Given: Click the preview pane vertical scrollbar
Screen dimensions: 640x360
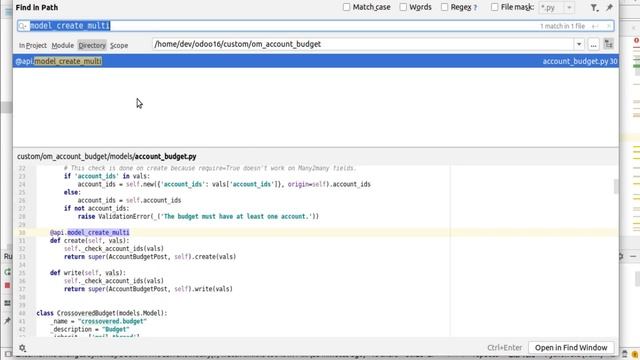Looking at the screenshot, I should 616,186.
